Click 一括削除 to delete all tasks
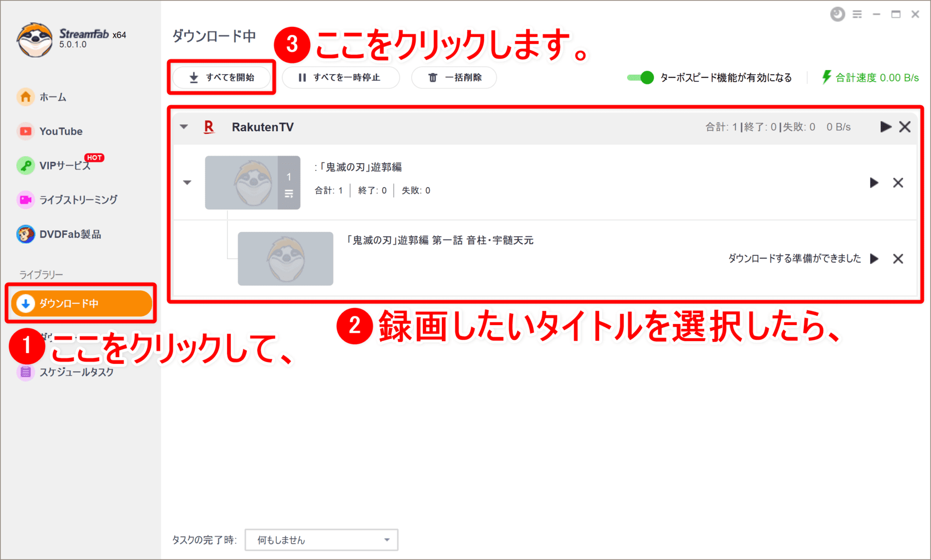This screenshot has width=931, height=560. coord(453,77)
